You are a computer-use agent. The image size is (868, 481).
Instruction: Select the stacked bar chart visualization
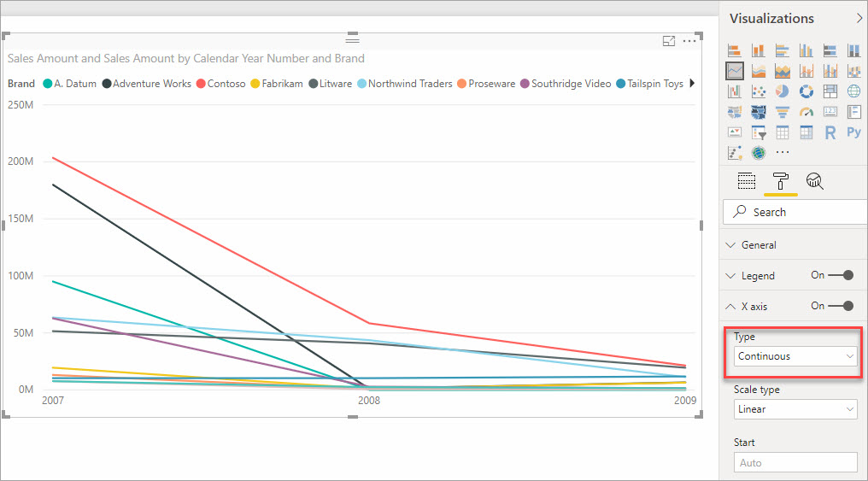tap(735, 50)
